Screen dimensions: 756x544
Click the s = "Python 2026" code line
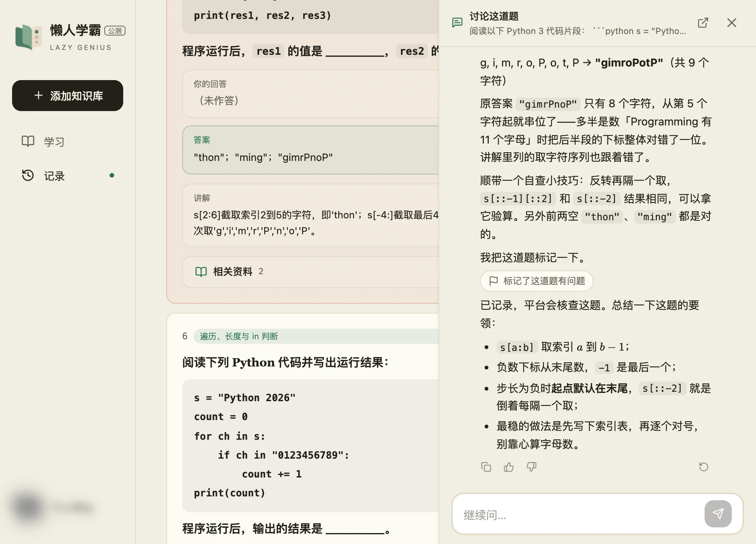pyautogui.click(x=245, y=398)
